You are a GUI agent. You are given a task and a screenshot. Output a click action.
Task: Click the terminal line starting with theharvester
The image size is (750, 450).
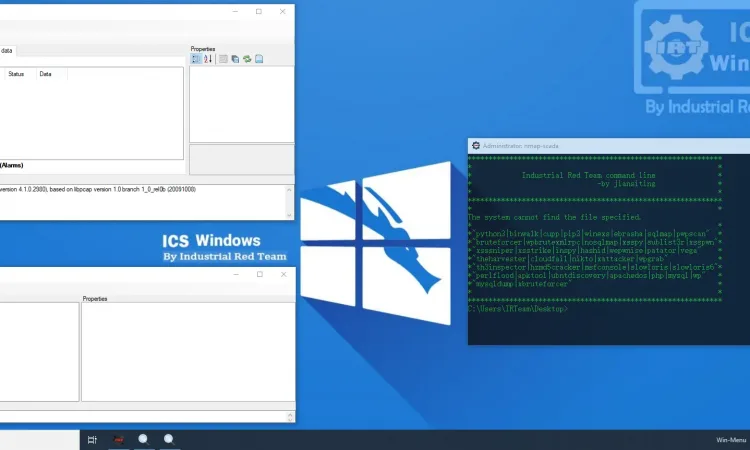pos(571,259)
